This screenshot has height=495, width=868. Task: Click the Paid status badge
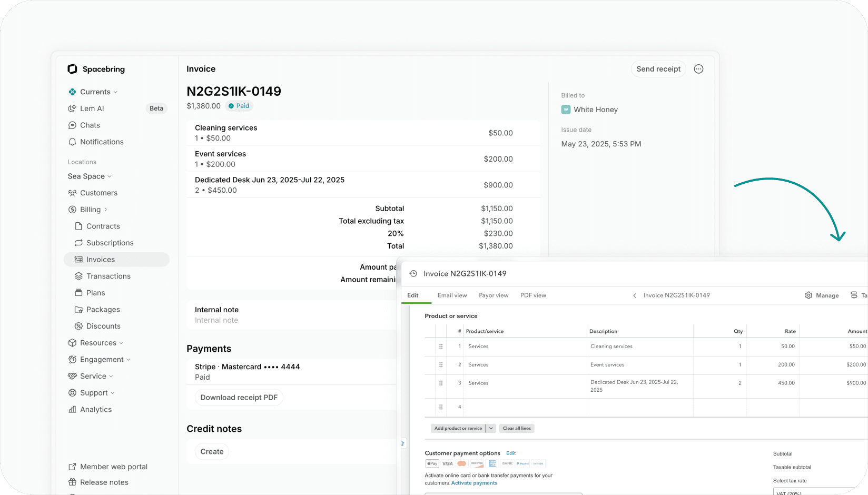(x=239, y=106)
